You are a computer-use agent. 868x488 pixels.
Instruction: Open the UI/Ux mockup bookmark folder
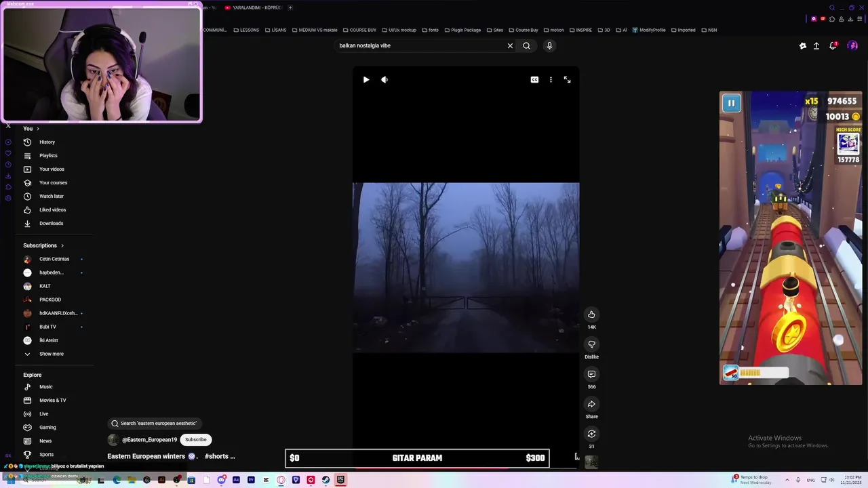(x=399, y=30)
